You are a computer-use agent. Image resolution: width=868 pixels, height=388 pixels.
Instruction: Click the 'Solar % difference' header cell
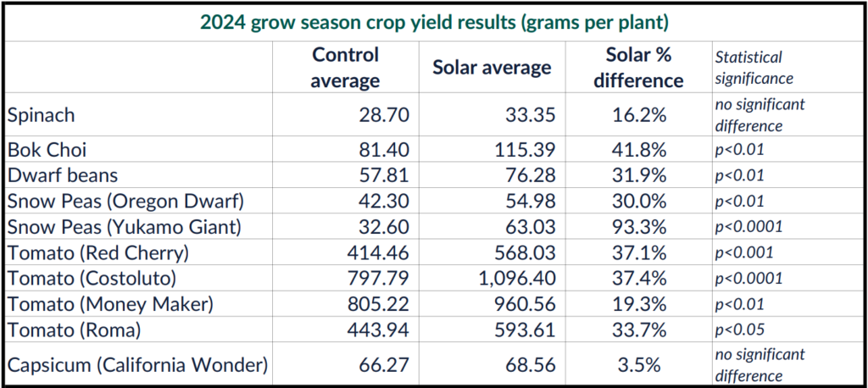click(x=637, y=68)
